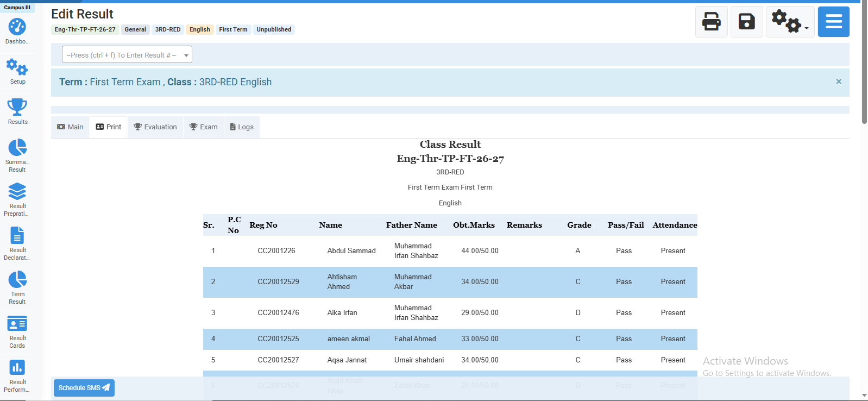Click the Eng-Thr-TP-FT-26-27 tag
The image size is (868, 401).
(x=85, y=29)
